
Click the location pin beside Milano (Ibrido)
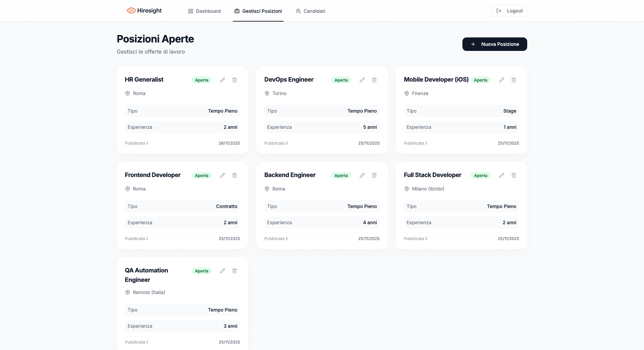[407, 189]
